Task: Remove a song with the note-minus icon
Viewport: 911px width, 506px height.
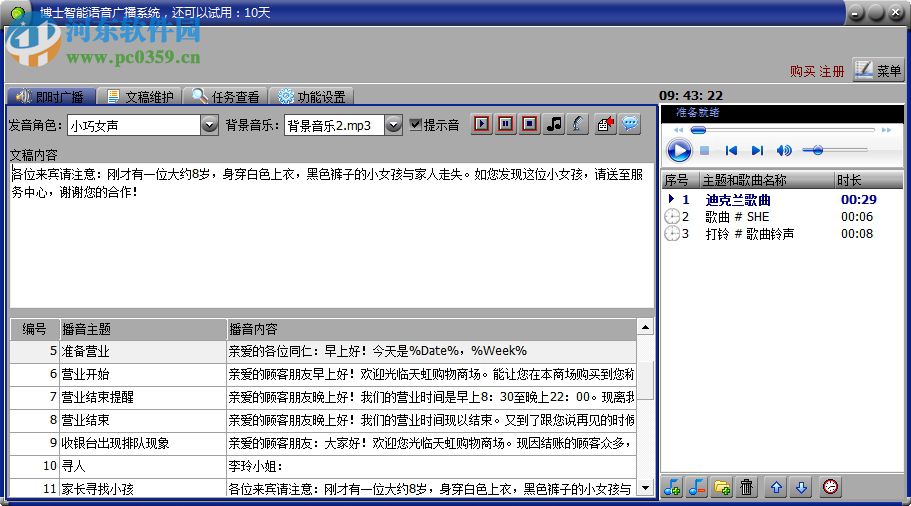Action: [x=697, y=487]
